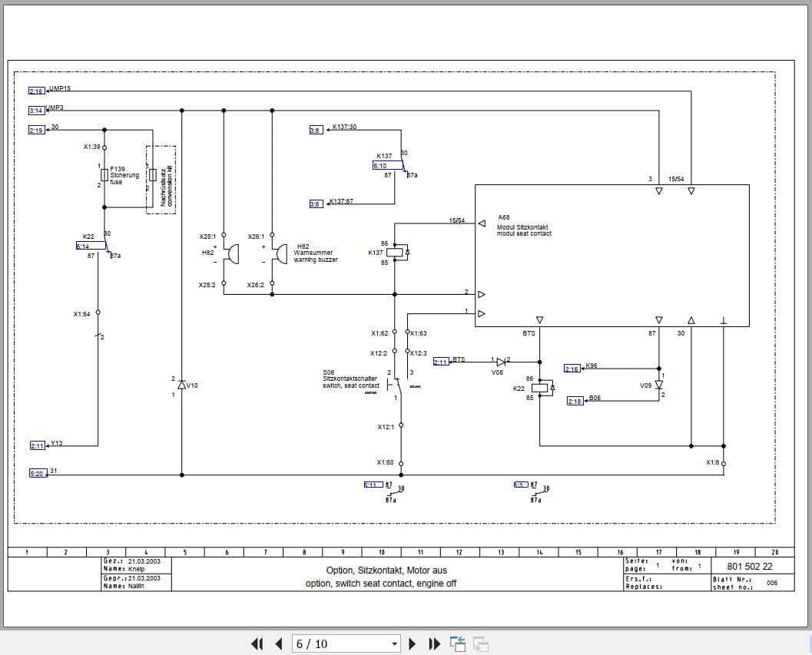Image resolution: width=812 pixels, height=655 pixels.
Task: Click the V09 diode symbol
Action: point(658,385)
